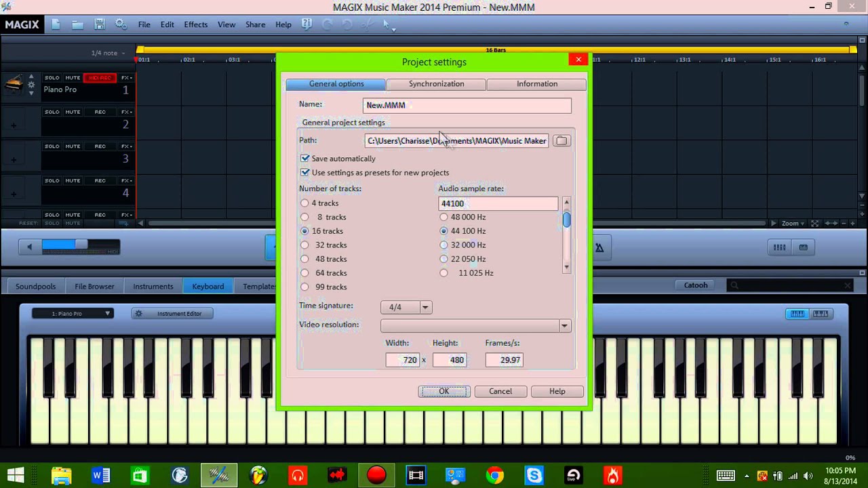Open the mixer icon in transport area
Image resolution: width=868 pixels, height=488 pixels.
pos(779,247)
